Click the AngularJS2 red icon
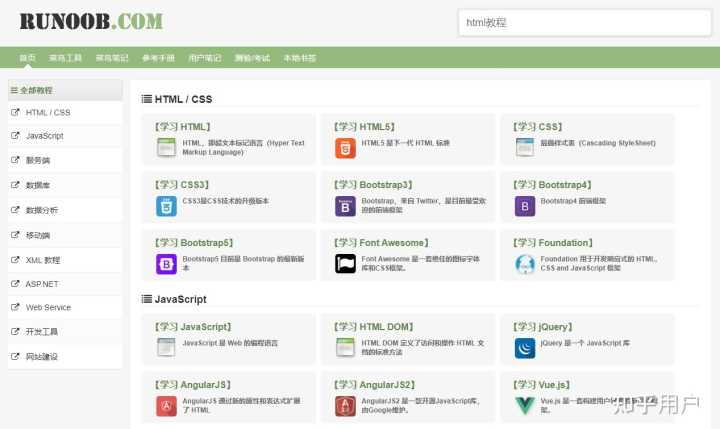The image size is (720, 429). click(x=345, y=406)
